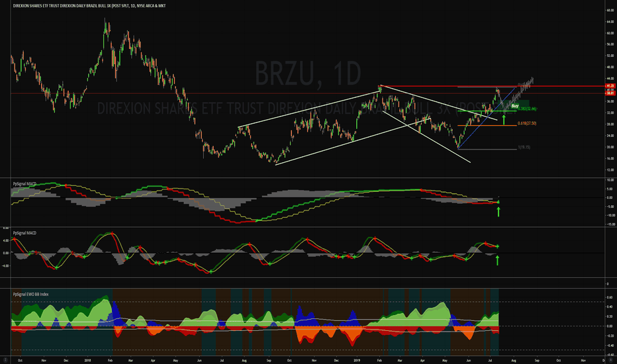Select the 0.618(27.50) Fibonacci label

point(527,124)
